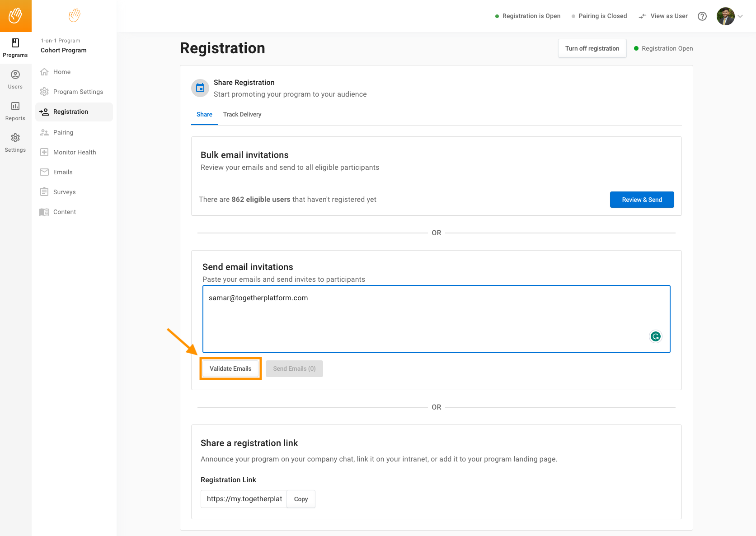Click the Validate Emails button

tap(230, 368)
